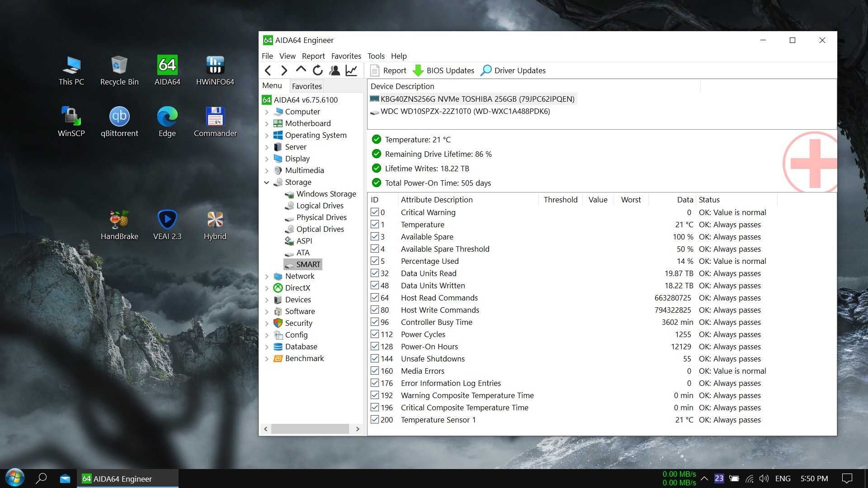
Task: Select the Hybrid desktop icon
Action: coord(215,225)
